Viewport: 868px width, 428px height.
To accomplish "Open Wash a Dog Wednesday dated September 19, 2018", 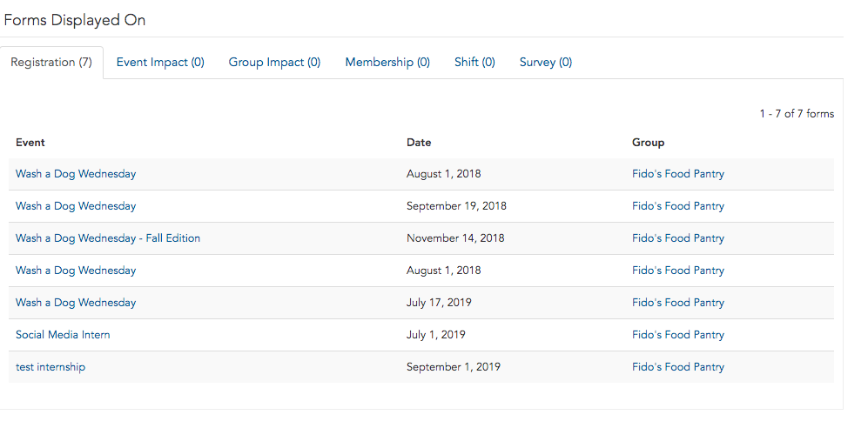I will (76, 206).
